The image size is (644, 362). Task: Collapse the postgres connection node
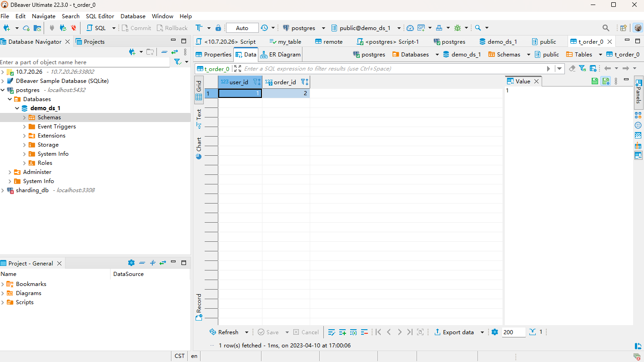click(3, 90)
